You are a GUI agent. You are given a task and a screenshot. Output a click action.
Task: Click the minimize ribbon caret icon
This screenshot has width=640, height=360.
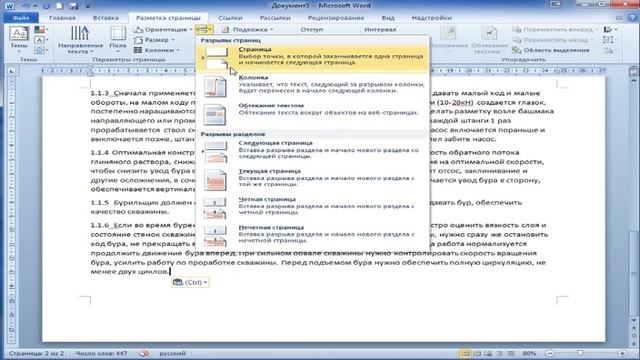point(619,18)
